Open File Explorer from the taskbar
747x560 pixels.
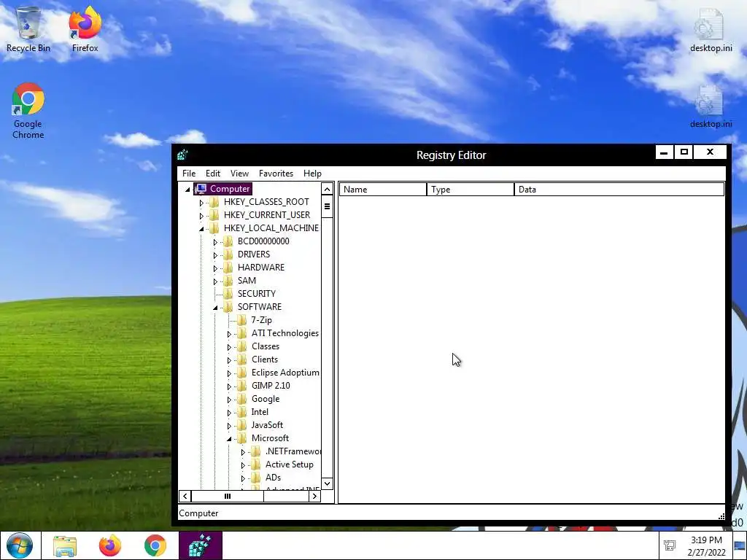pos(65,545)
